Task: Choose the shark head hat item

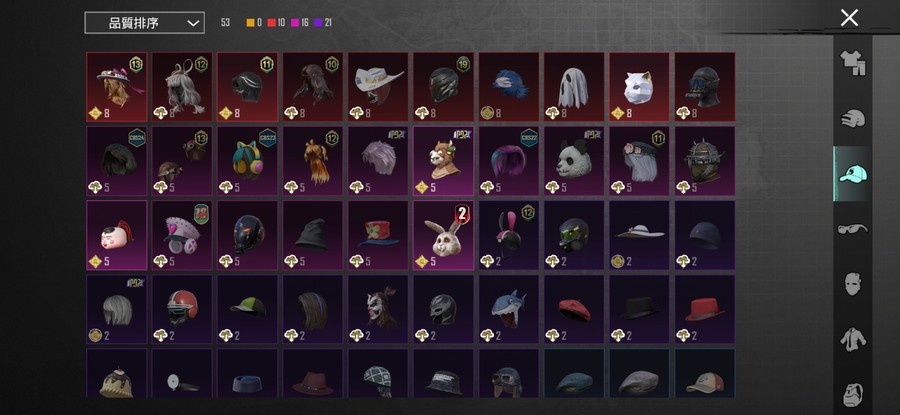Action: (509, 309)
